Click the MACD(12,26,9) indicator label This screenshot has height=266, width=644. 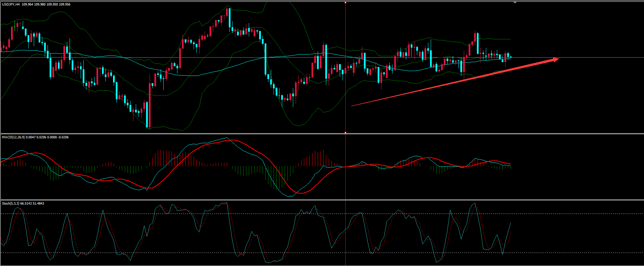pos(13,137)
